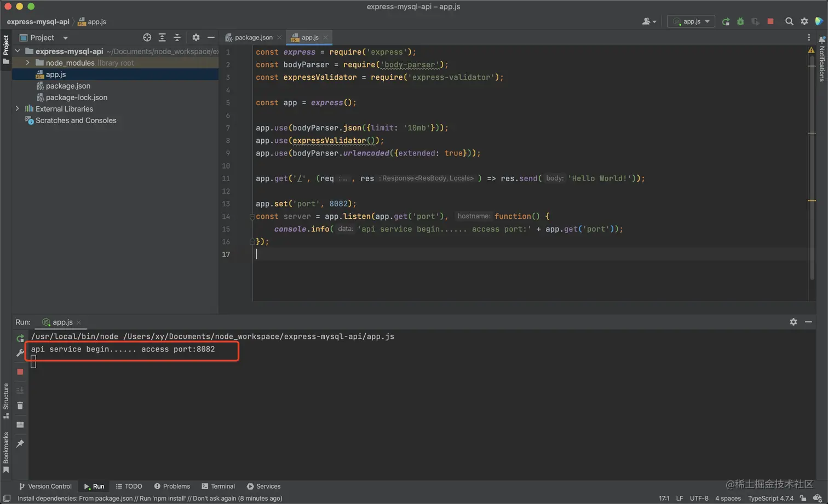
Task: Hide Run panel with minus icon
Action: click(808, 322)
